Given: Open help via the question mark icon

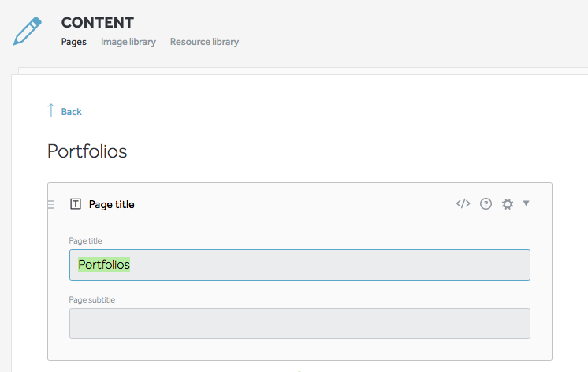Looking at the screenshot, I should click(x=486, y=204).
